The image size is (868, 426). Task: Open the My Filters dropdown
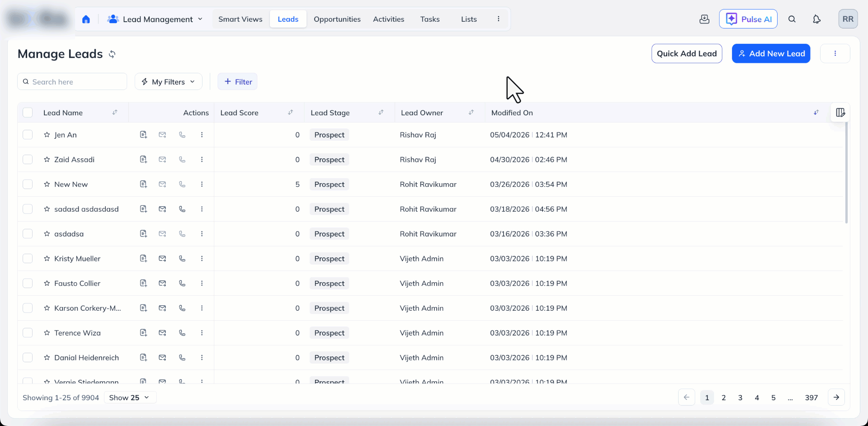click(x=168, y=82)
